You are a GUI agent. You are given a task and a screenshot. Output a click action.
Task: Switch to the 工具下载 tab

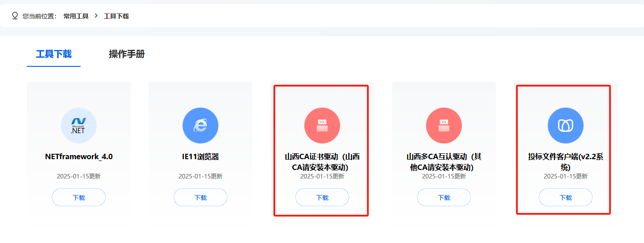pyautogui.click(x=54, y=54)
